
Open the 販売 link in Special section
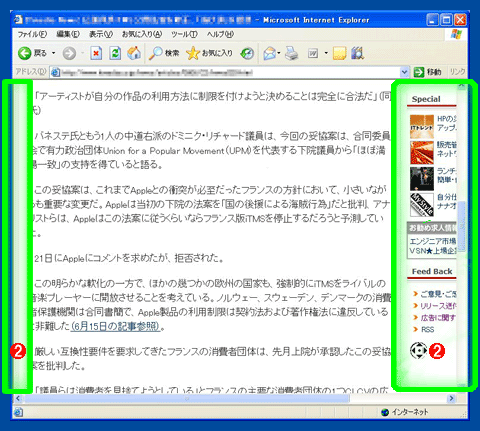(x=447, y=149)
